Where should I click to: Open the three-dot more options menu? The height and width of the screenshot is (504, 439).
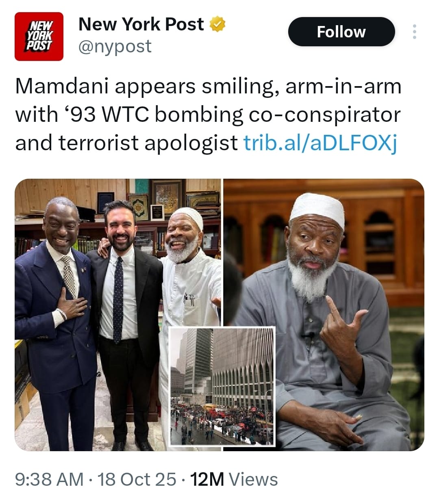click(x=414, y=32)
